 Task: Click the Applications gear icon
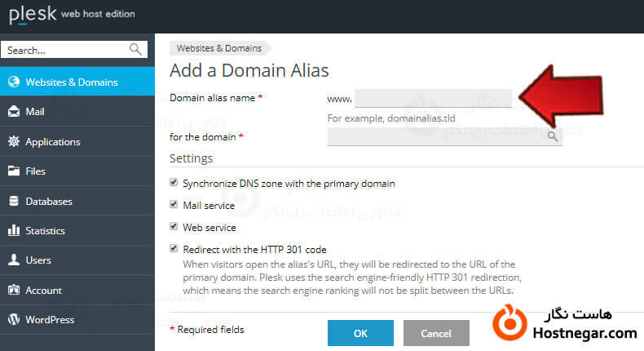click(13, 142)
